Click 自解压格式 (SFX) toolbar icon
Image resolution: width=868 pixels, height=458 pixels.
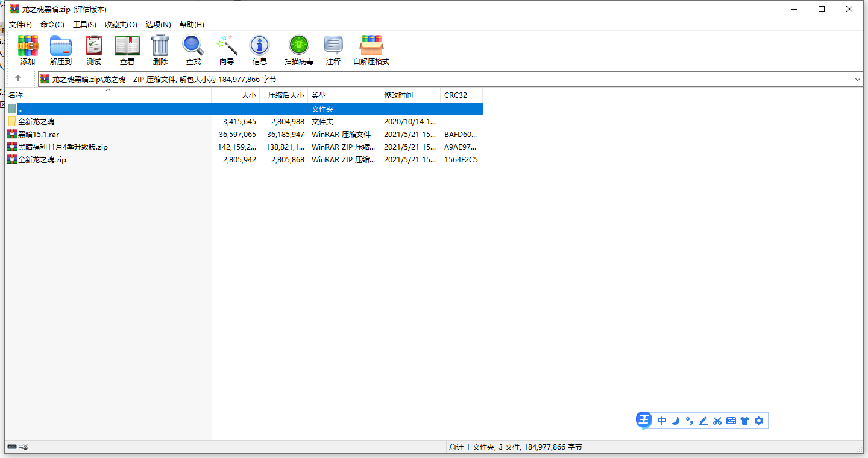tap(371, 49)
